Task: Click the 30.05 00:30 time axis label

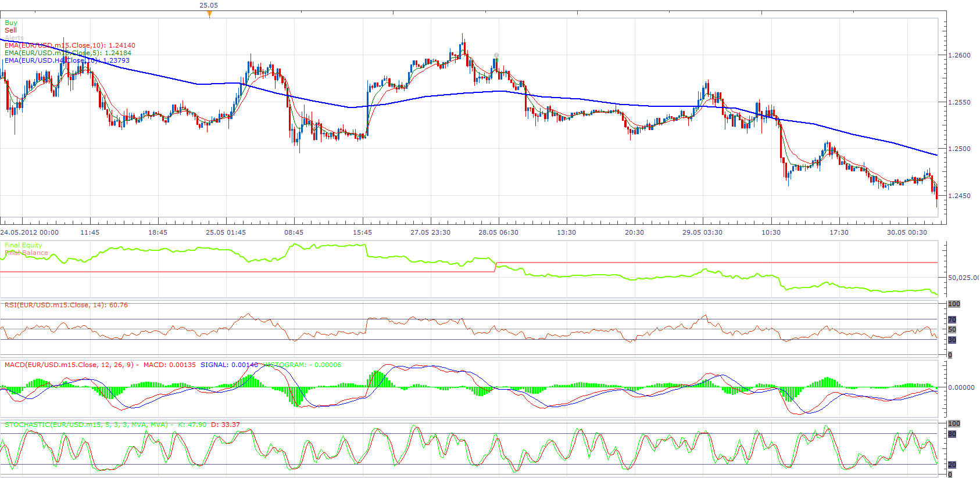Action: [907, 232]
